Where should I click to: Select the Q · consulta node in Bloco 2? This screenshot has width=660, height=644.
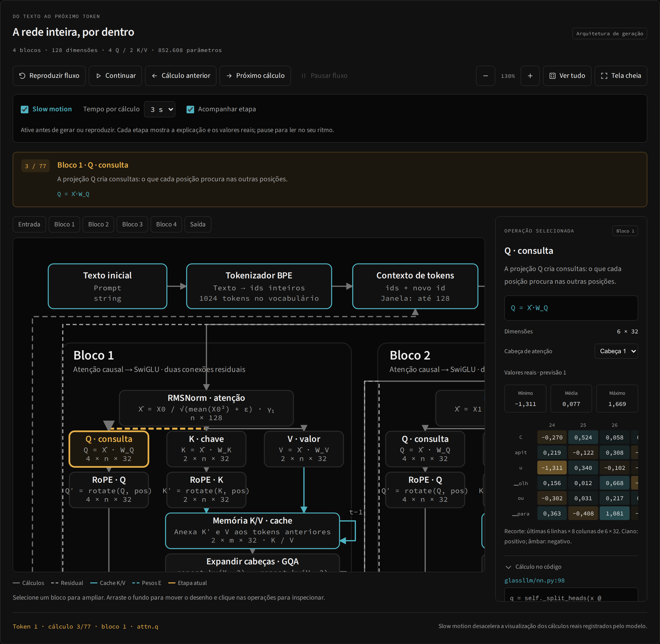425,449
